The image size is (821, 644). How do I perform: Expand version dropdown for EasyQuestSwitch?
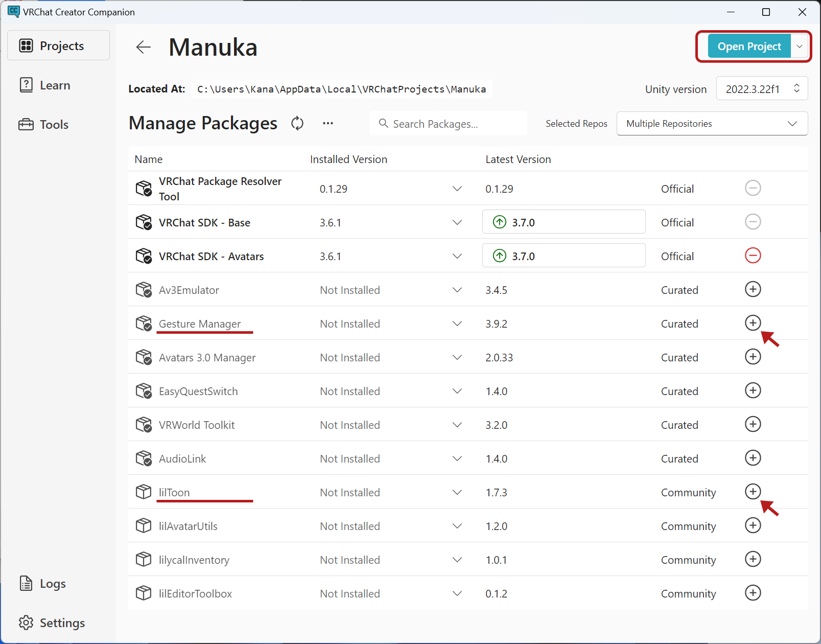(x=457, y=391)
